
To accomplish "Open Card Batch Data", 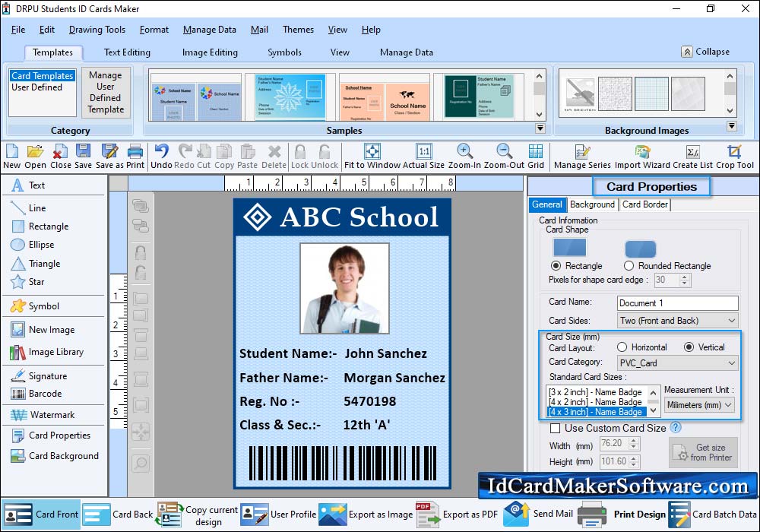I will pos(713,515).
